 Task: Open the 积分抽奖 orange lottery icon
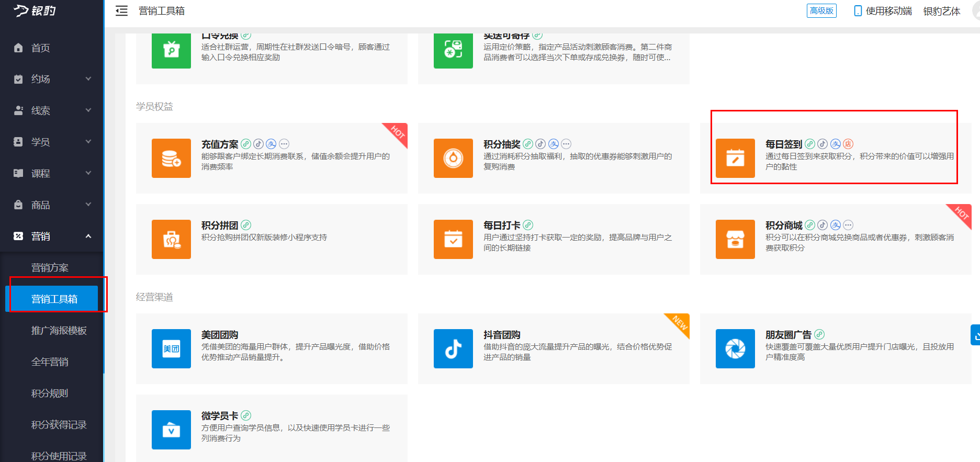coord(453,158)
